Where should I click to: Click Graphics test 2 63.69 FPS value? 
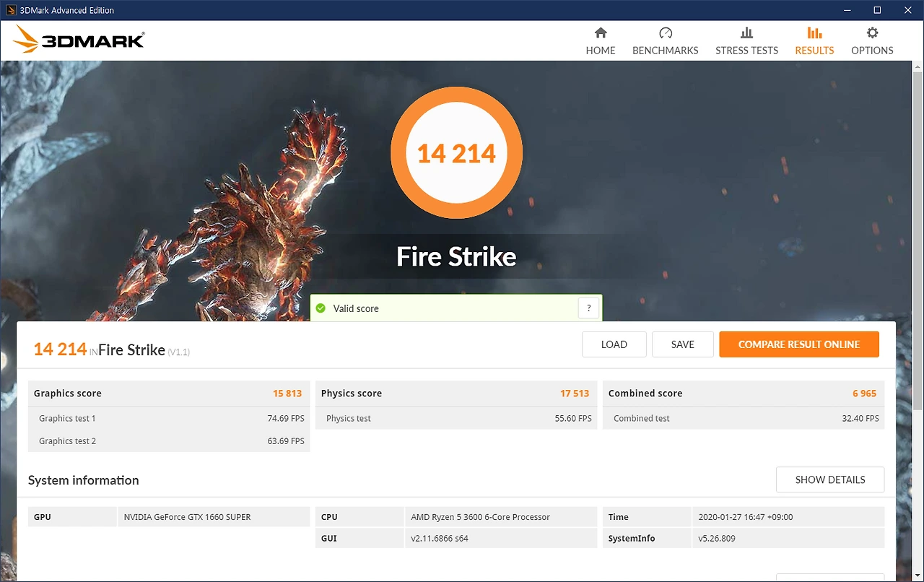click(x=286, y=440)
